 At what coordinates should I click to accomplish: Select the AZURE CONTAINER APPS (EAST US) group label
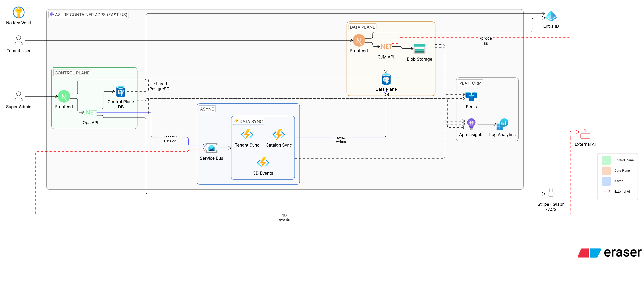(88, 14)
